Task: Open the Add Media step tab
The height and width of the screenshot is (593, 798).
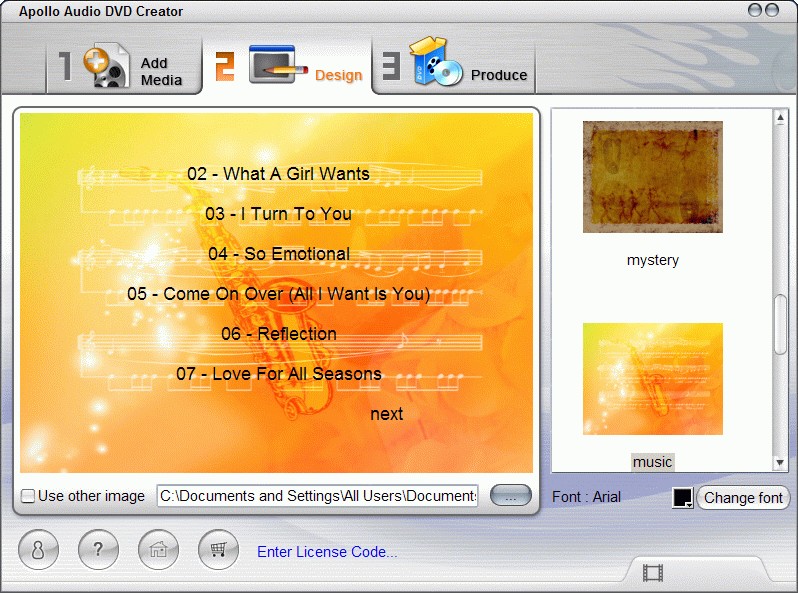Action: pyautogui.click(x=123, y=67)
